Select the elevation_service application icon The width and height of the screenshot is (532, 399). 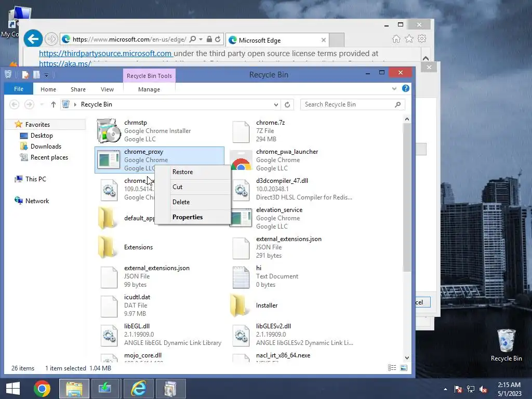click(x=241, y=218)
